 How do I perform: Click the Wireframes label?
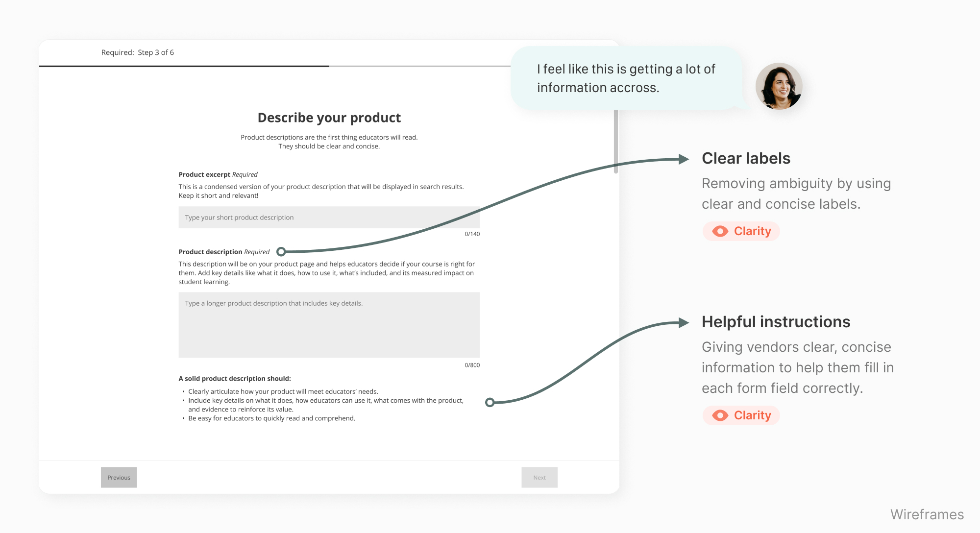(x=927, y=514)
